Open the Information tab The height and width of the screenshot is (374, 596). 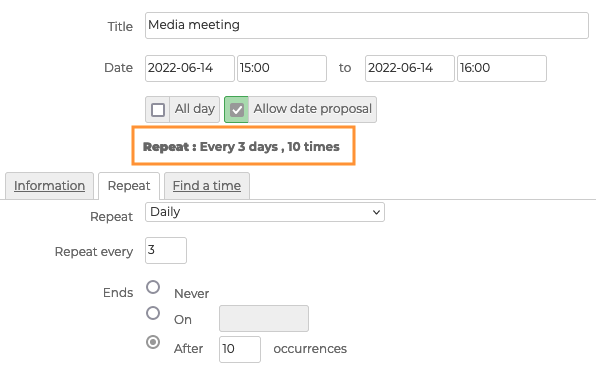pyautogui.click(x=49, y=186)
